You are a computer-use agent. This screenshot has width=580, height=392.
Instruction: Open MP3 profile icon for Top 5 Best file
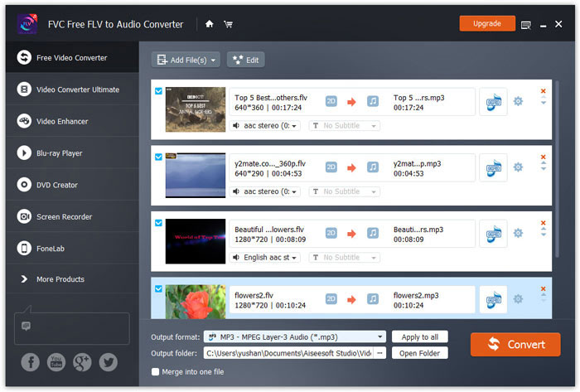[x=494, y=102]
